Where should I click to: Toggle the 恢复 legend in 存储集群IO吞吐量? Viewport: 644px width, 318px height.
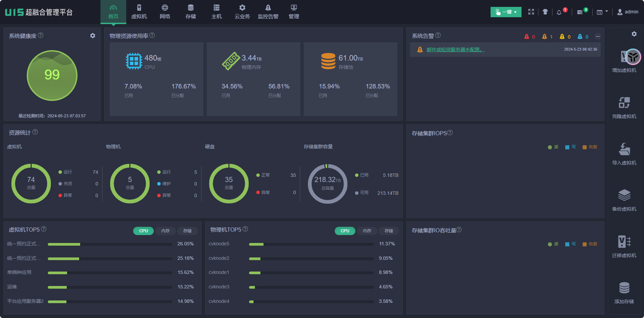tap(590, 244)
